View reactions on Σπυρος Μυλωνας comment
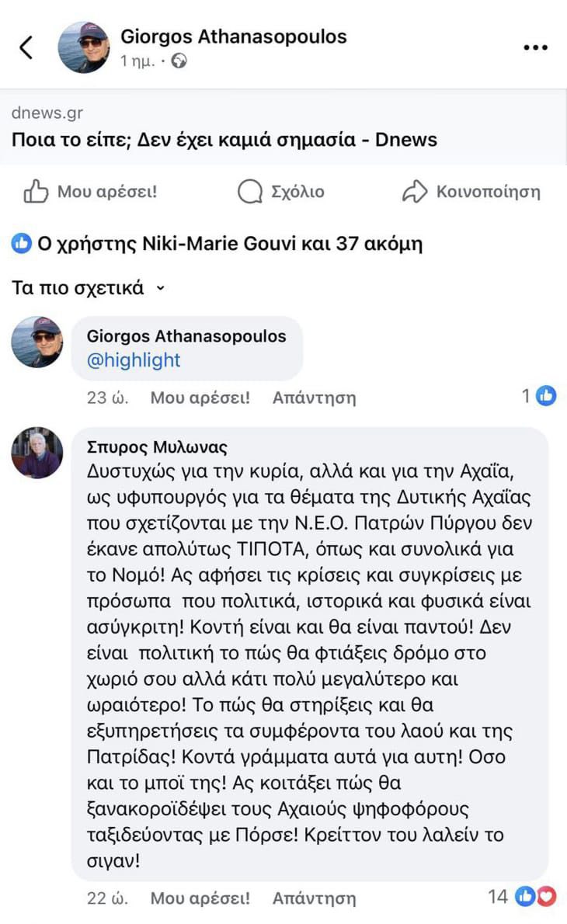This screenshot has height=924, width=567. coord(537,897)
